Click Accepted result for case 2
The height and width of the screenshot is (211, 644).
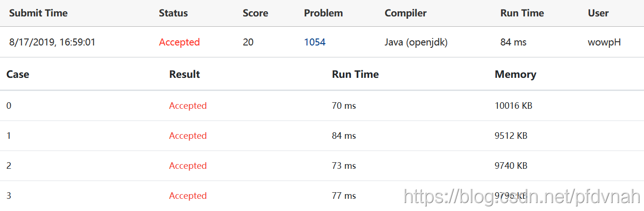coord(188,166)
